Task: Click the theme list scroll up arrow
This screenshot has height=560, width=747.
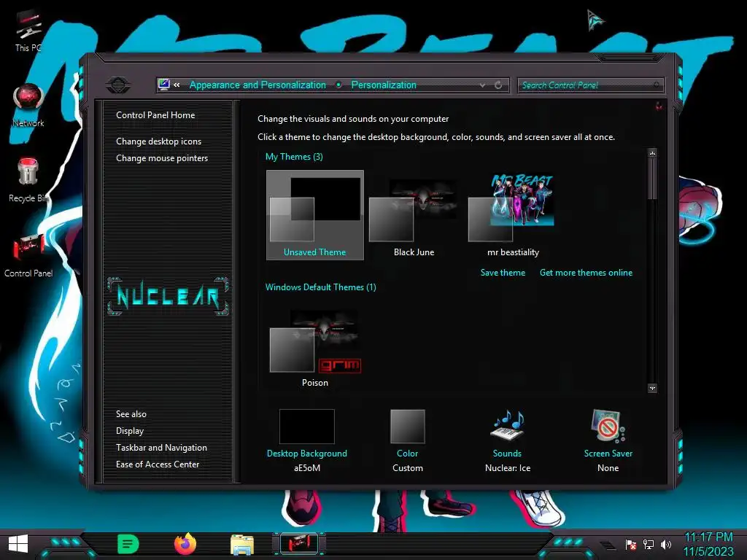Action: pos(652,153)
